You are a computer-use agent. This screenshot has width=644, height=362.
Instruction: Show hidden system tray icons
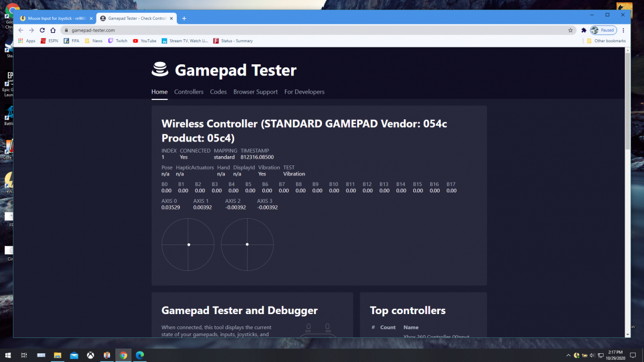(568, 356)
